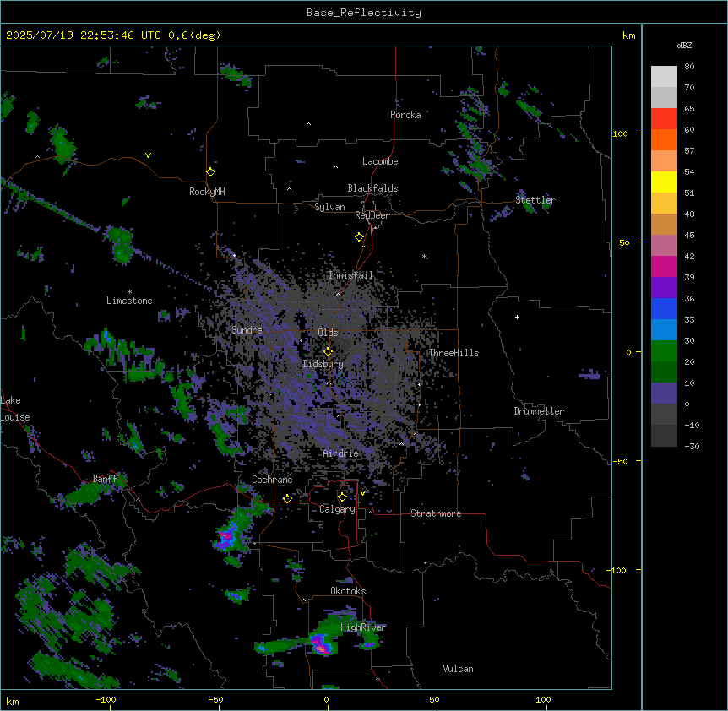Screen dimensions: 728x711
Task: Click the yellow diamond marker between Olds and Didsbury
Action: click(328, 351)
